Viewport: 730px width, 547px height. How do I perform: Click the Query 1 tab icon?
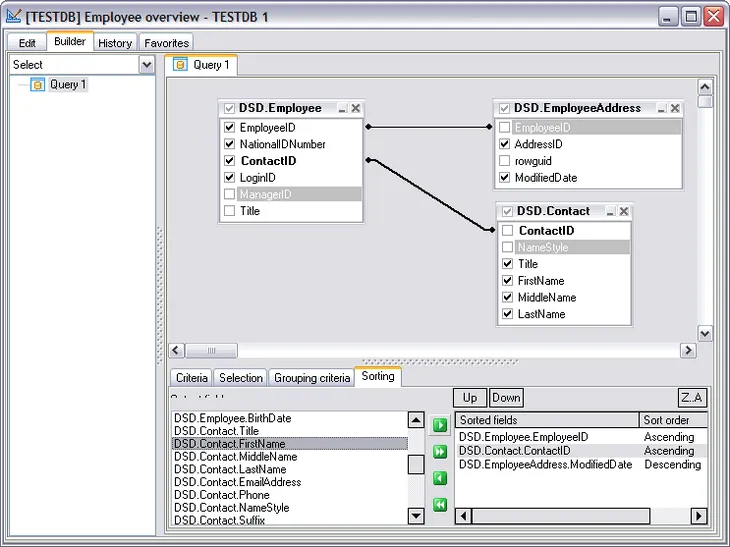pyautogui.click(x=180, y=64)
